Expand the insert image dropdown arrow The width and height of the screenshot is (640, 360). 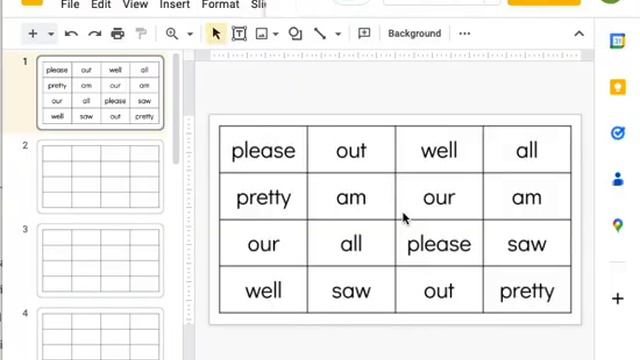pyautogui.click(x=276, y=34)
